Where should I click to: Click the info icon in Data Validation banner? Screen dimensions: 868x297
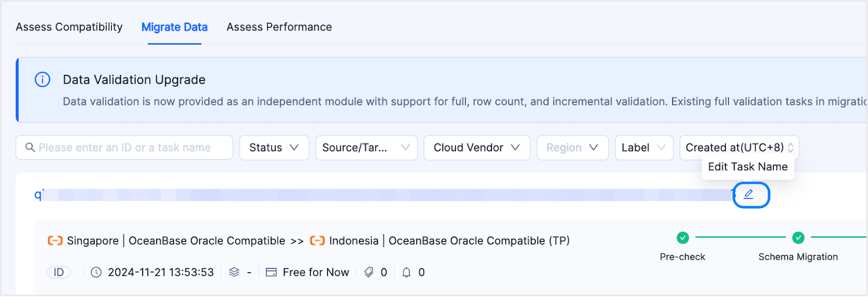tap(42, 80)
